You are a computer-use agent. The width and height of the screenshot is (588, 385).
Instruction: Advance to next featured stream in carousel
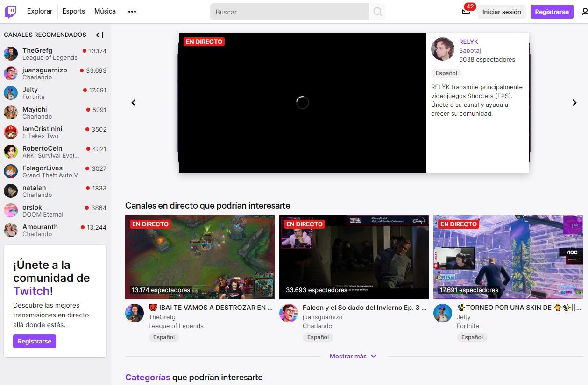[574, 103]
